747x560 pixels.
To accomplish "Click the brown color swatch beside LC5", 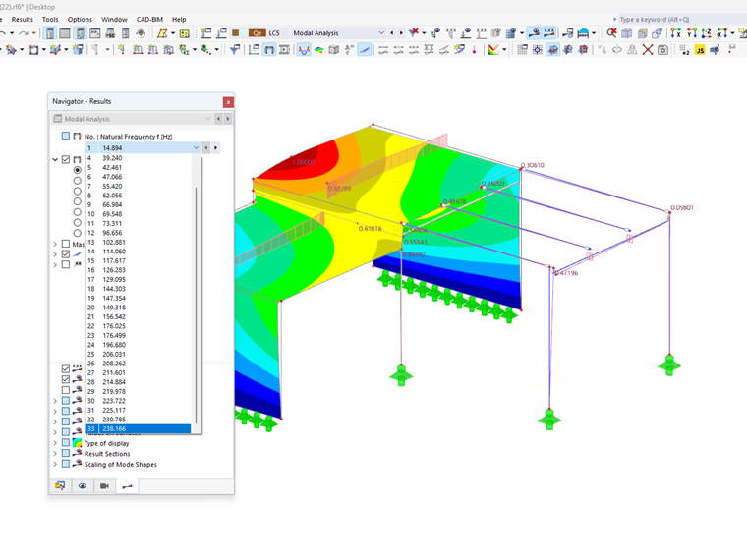I will click(235, 32).
